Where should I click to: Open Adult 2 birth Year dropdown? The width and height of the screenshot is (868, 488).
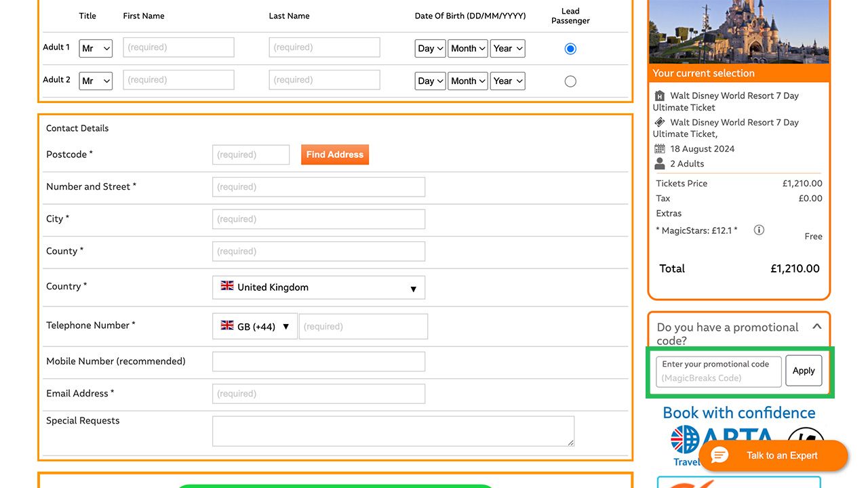(x=508, y=81)
